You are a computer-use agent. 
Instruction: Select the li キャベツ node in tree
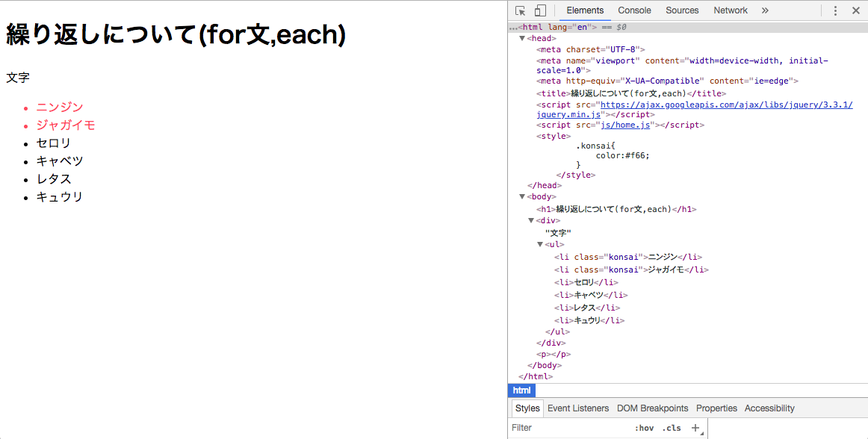click(x=591, y=295)
